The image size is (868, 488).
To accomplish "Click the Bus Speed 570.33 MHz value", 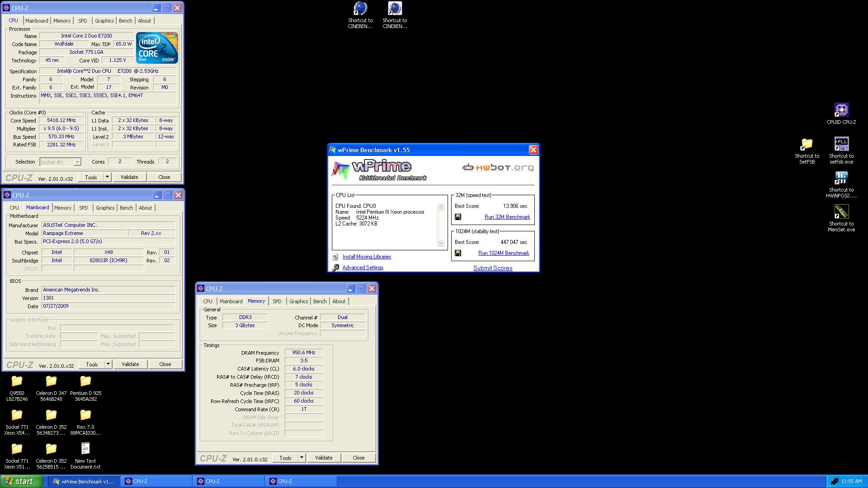I will click(x=61, y=137).
